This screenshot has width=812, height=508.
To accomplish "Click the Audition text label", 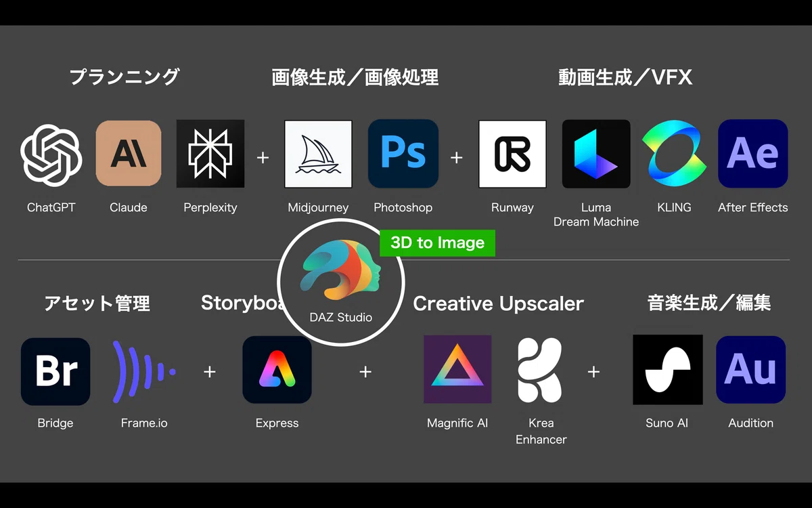I will coord(751,423).
